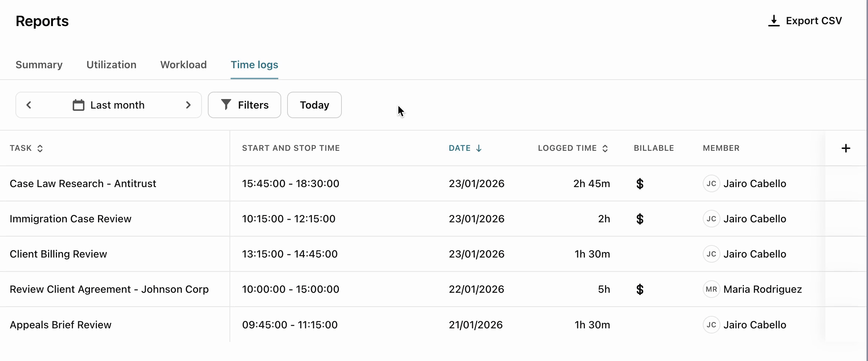Switch to the Summary tab
Viewport: 868px width, 361px height.
point(39,65)
